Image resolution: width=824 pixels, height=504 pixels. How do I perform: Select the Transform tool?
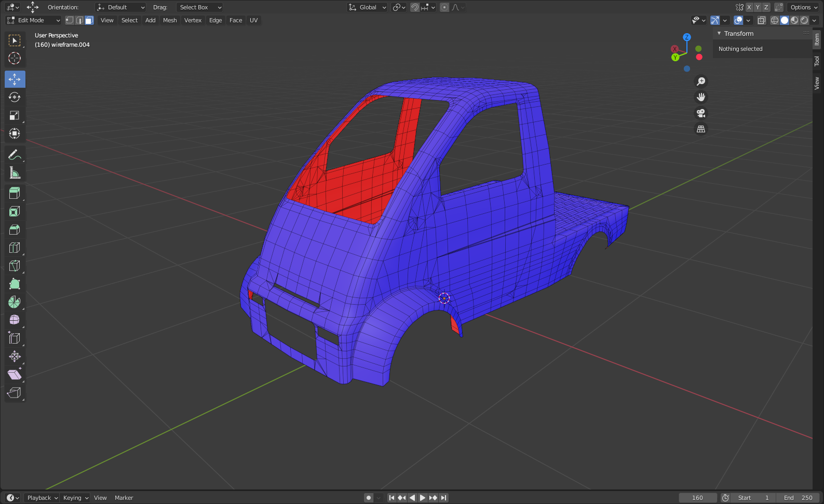pyautogui.click(x=15, y=134)
